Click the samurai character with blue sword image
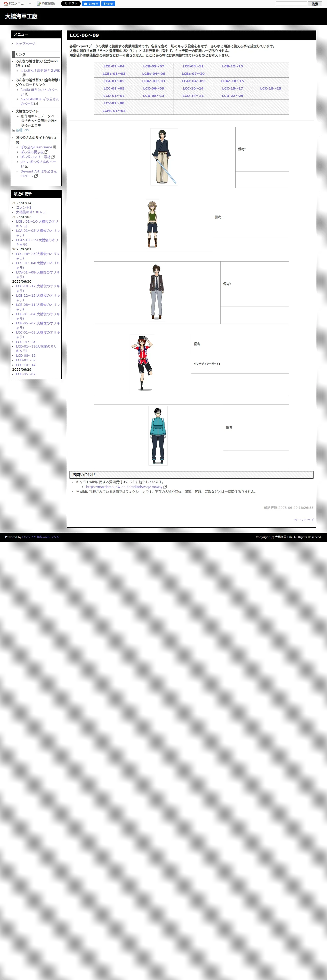Screen dimensions: 327x980 [x=164, y=157]
